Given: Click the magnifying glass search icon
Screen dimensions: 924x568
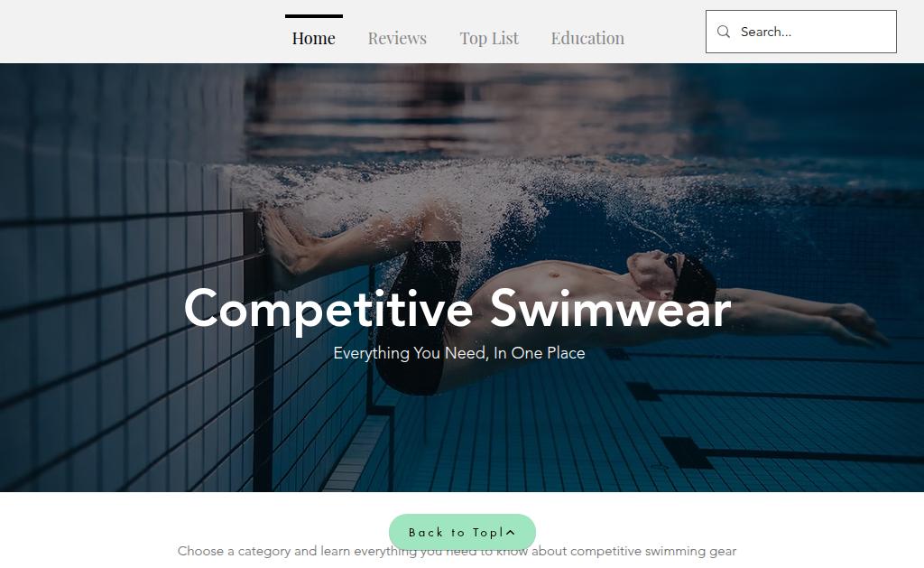Looking at the screenshot, I should point(723,32).
